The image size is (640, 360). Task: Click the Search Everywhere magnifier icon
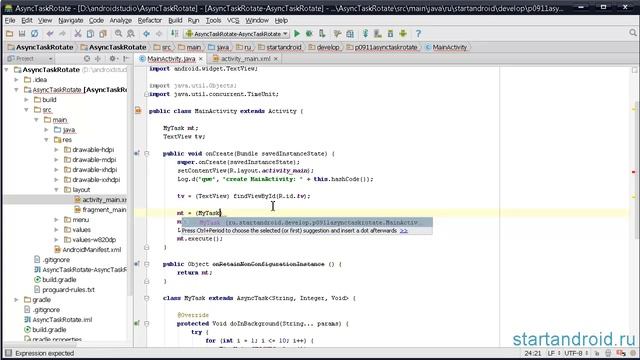[633, 33]
